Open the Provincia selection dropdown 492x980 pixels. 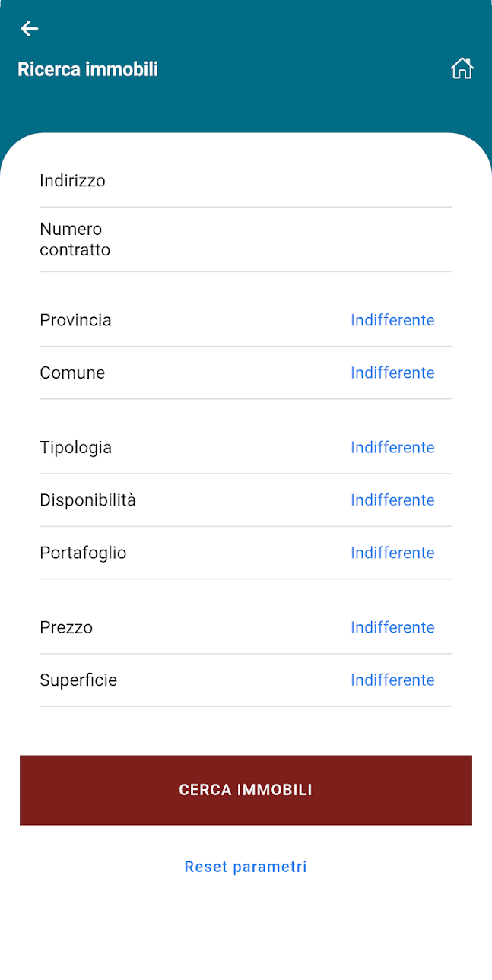pos(392,320)
